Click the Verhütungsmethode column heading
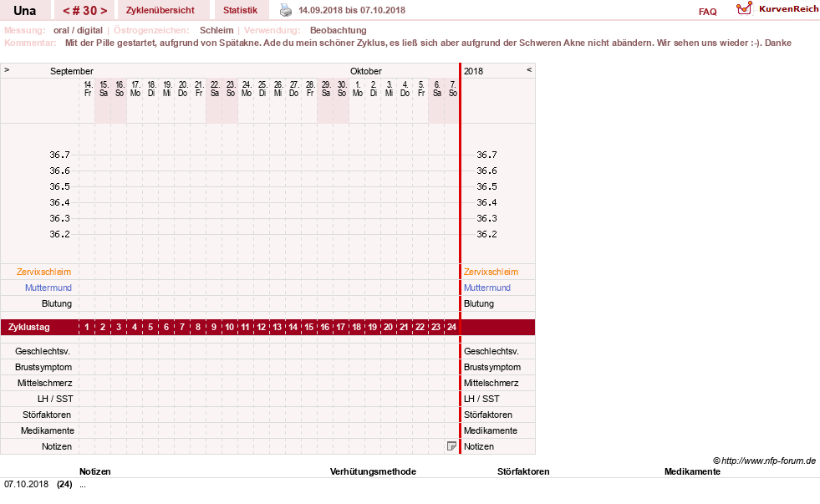 (373, 471)
